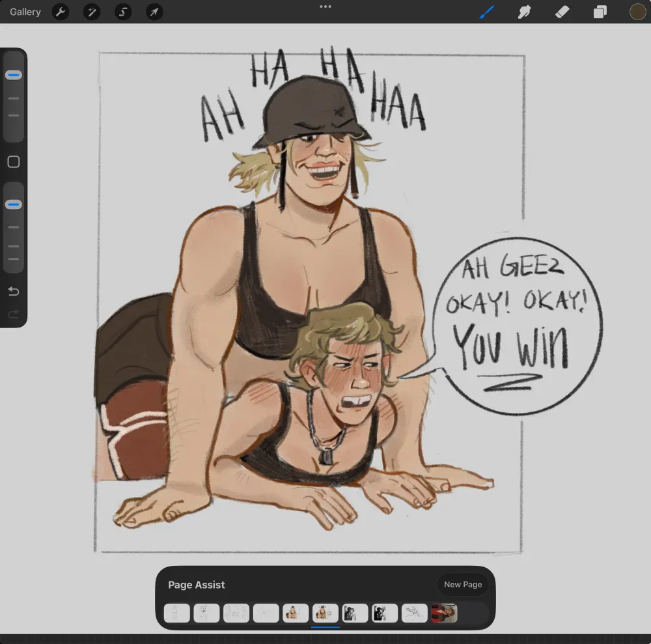Viewport: 651px width, 644px height.
Task: Select the Eraser tool
Action: point(562,12)
